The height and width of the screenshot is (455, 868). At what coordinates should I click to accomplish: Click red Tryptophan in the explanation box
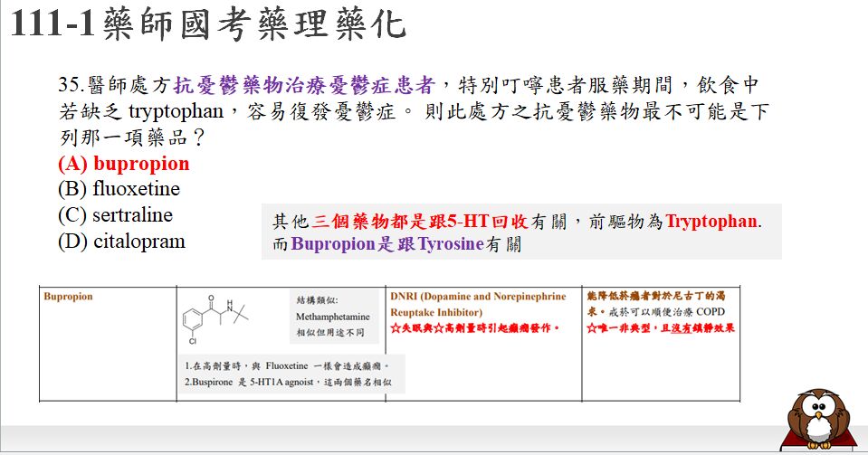[711, 222]
